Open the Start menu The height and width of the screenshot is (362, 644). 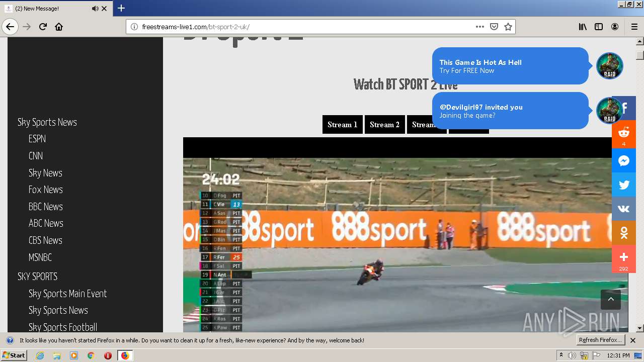(14, 355)
